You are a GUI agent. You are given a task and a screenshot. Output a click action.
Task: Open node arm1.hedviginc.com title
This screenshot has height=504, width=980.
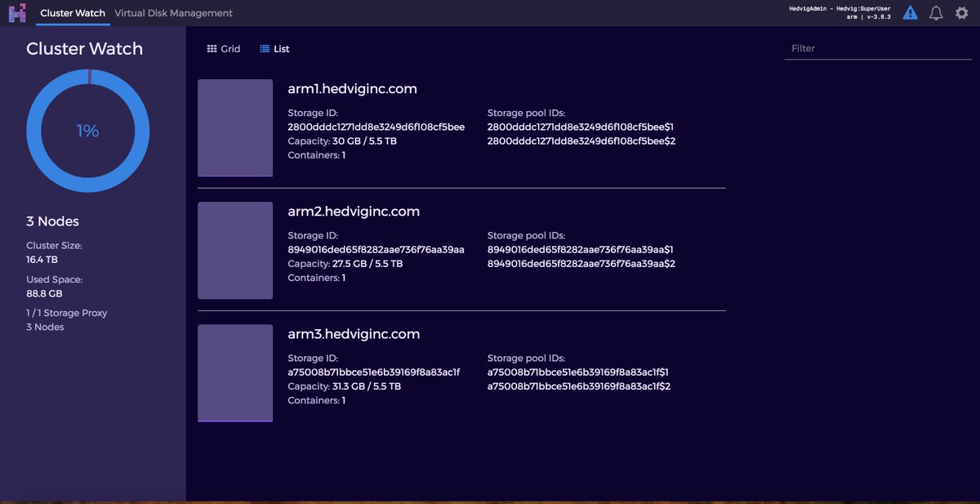tap(354, 88)
